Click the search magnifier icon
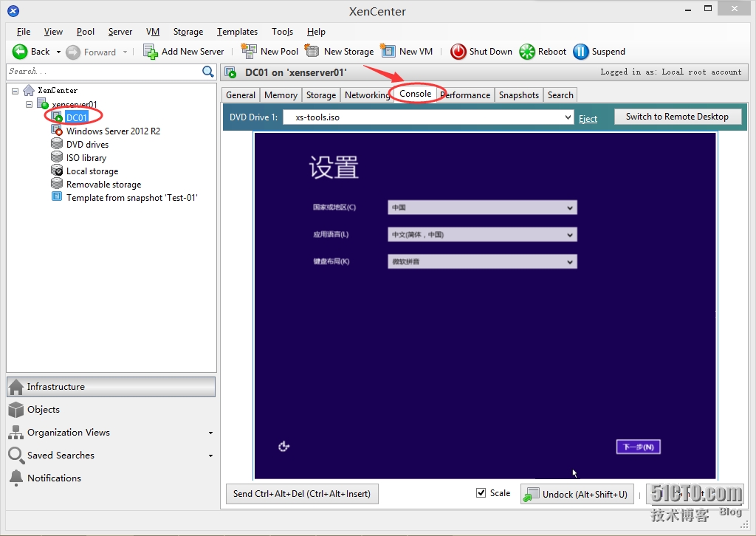This screenshot has width=756, height=536. click(207, 72)
